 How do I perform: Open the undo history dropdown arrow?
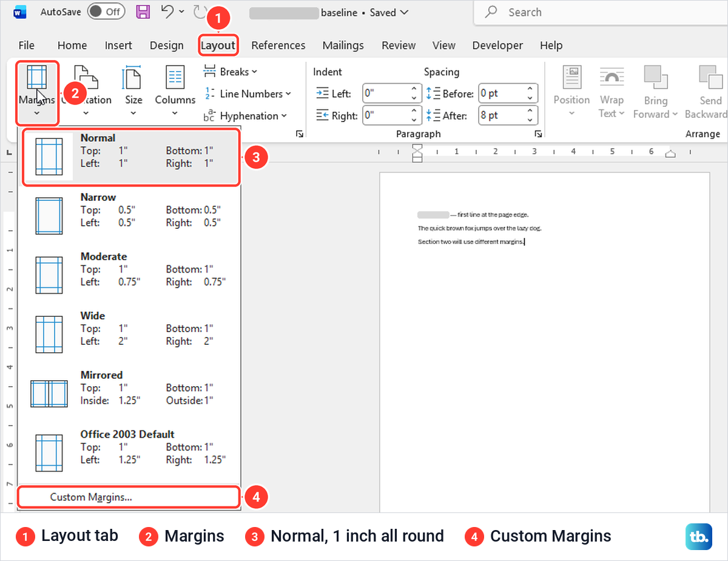pos(181,12)
